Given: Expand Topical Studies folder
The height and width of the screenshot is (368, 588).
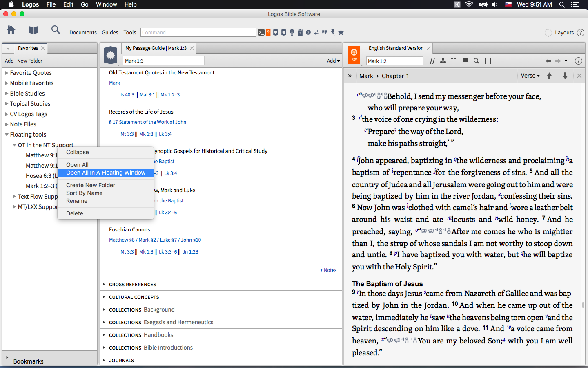Looking at the screenshot, I should 7,104.
